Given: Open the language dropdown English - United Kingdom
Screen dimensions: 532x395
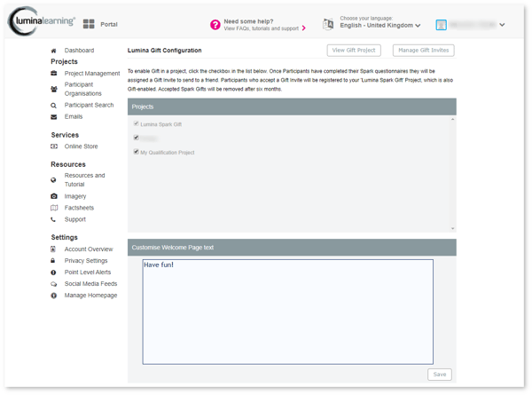Looking at the screenshot, I should click(x=380, y=26).
